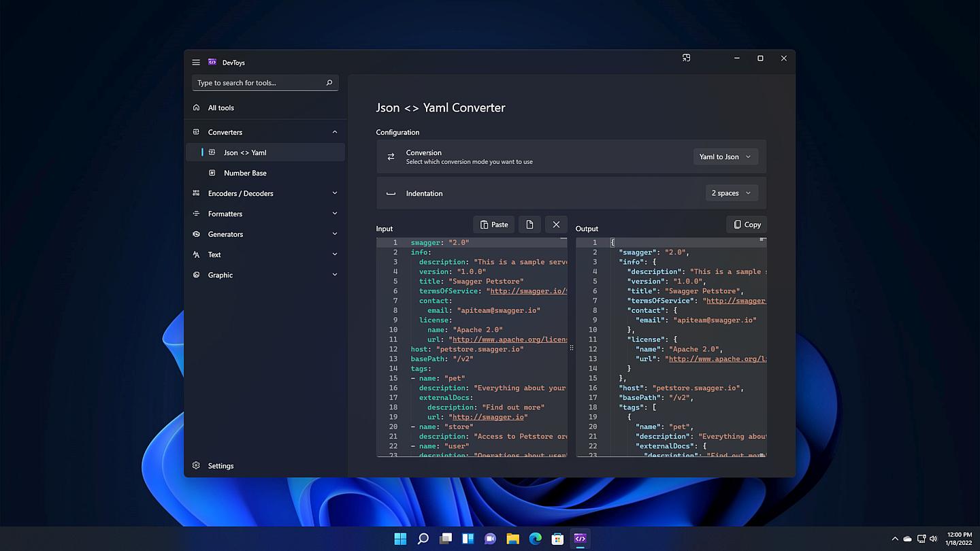This screenshot has width=980, height=551.
Task: Open Windows Start menu
Action: (x=400, y=539)
